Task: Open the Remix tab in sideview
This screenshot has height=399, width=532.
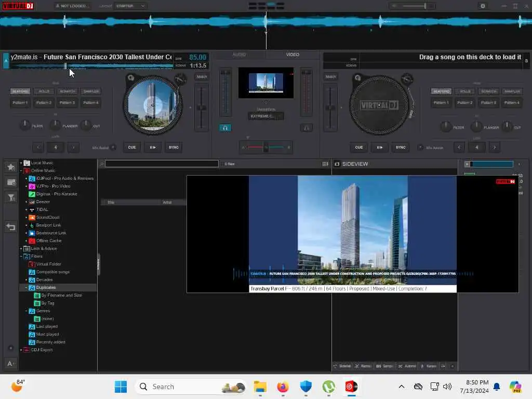Action: coord(363,366)
